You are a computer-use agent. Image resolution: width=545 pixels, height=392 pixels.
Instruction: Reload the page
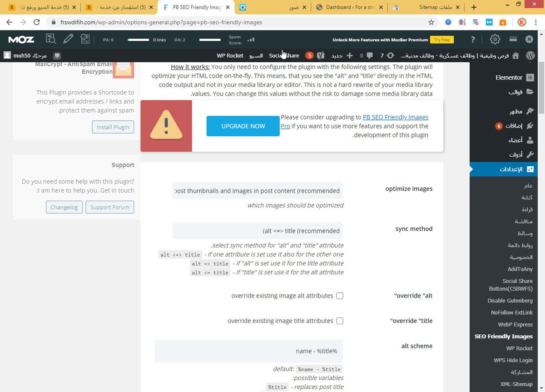pos(37,22)
